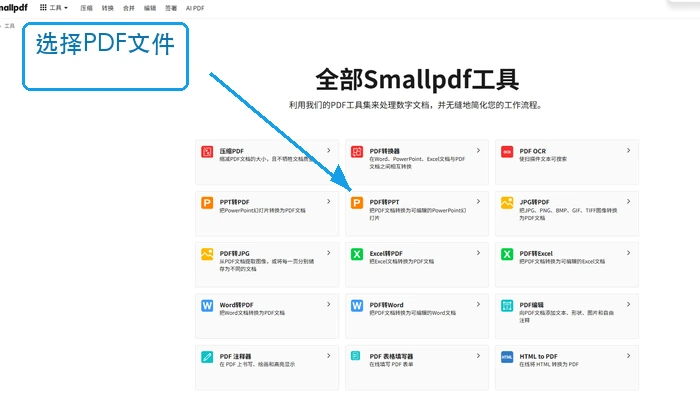Viewport: 700px width, 395px height.
Task: Click the green PDF转Excel icon
Action: pos(507,254)
